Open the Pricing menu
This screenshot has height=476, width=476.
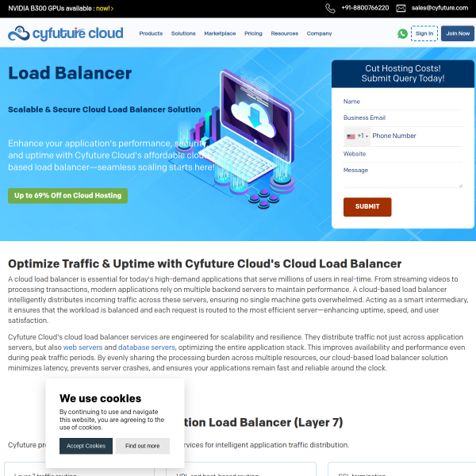click(x=253, y=33)
